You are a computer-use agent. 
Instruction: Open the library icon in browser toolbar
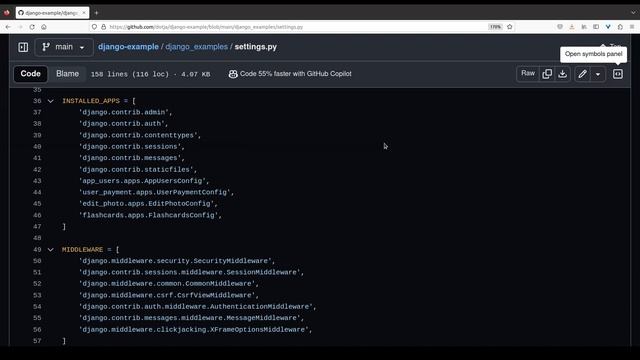click(x=584, y=27)
